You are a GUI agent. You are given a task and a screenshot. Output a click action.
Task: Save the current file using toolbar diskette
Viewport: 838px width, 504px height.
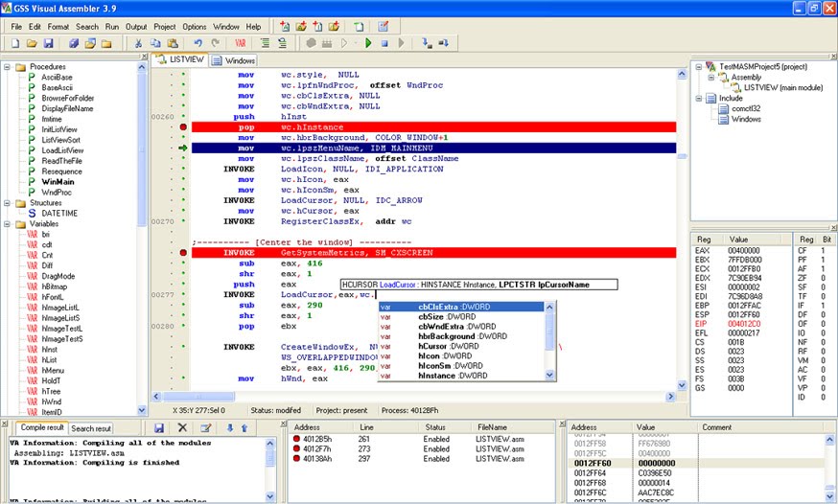(48, 43)
